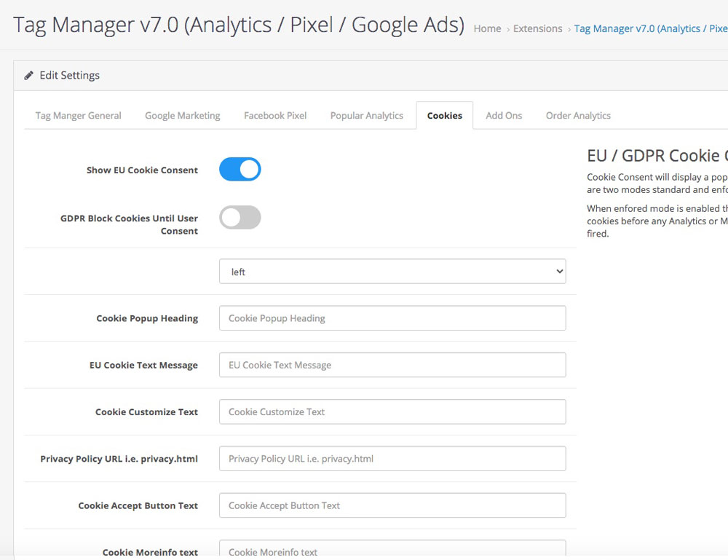Image resolution: width=728 pixels, height=560 pixels.
Task: Click the 'Cookie Consent will display a' description
Action: click(x=657, y=184)
